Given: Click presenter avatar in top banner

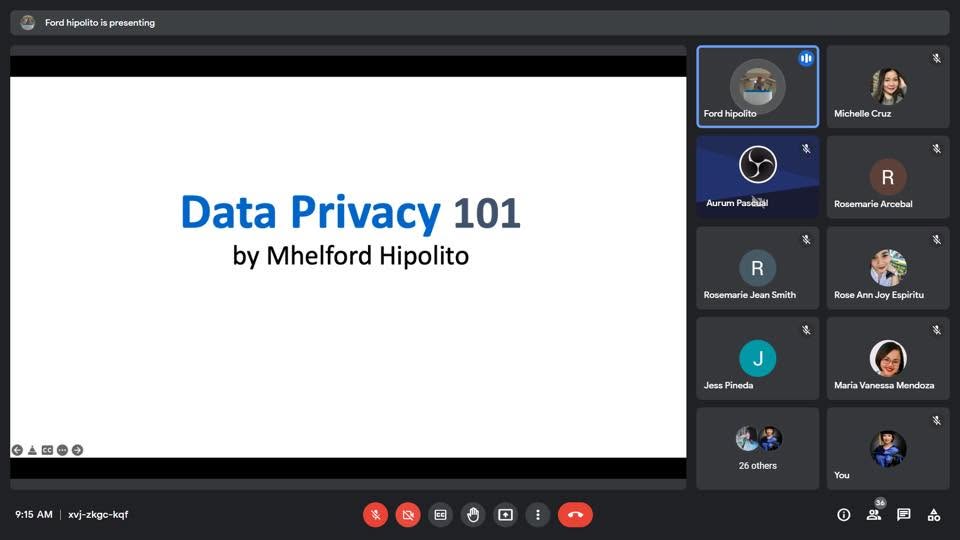Looking at the screenshot, I should coord(28,23).
